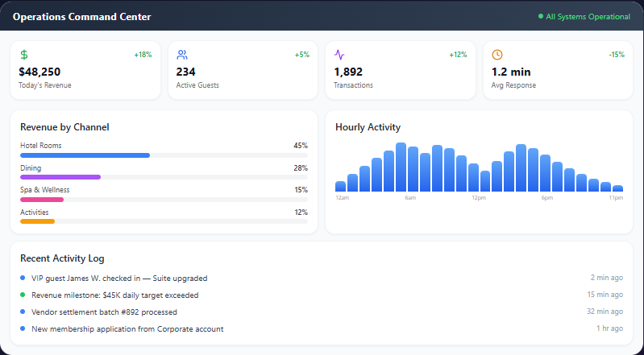Click the purple Transactions pulse icon

pos(339,55)
